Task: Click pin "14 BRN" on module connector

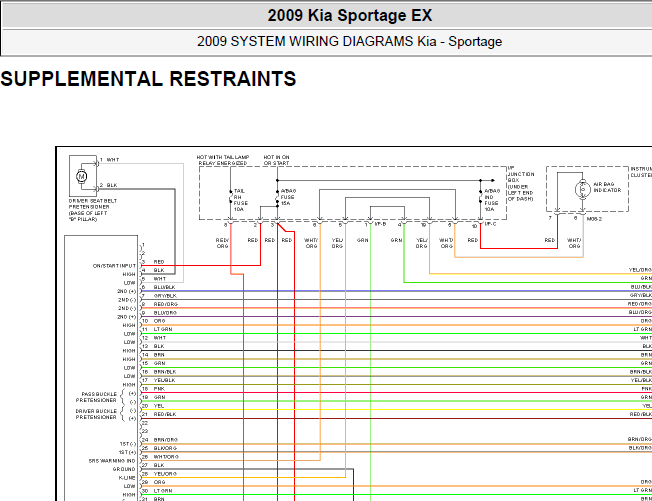Action: click(153, 355)
